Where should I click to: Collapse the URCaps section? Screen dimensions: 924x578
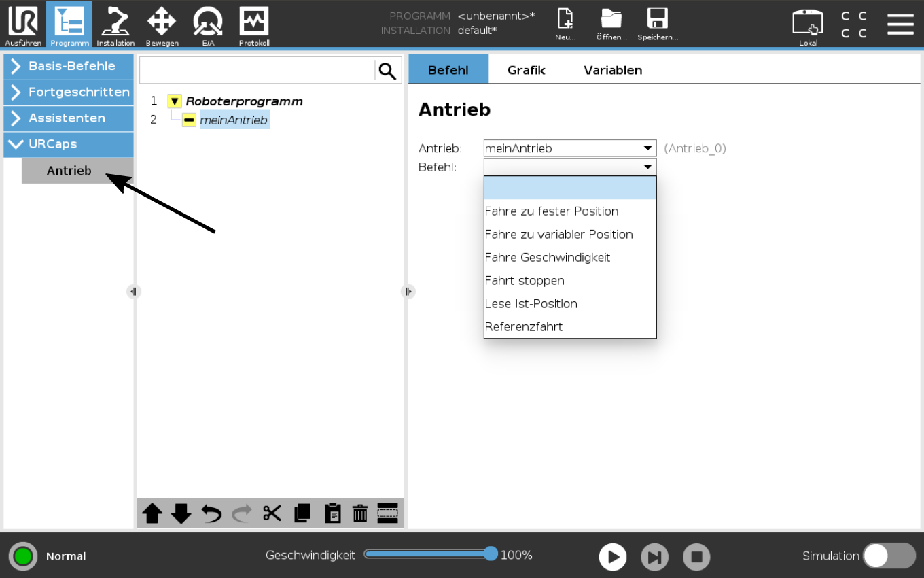pos(68,144)
